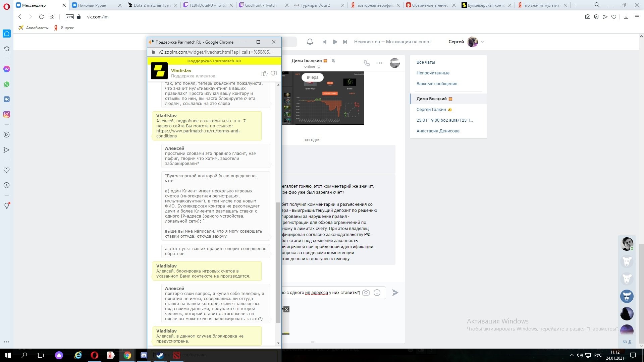
Task: Select the Непрочитанные chats filter
Action: point(433,73)
